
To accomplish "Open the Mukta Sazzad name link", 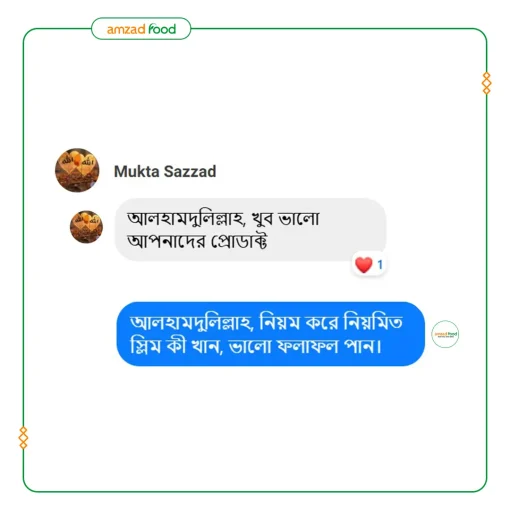I will [165, 171].
